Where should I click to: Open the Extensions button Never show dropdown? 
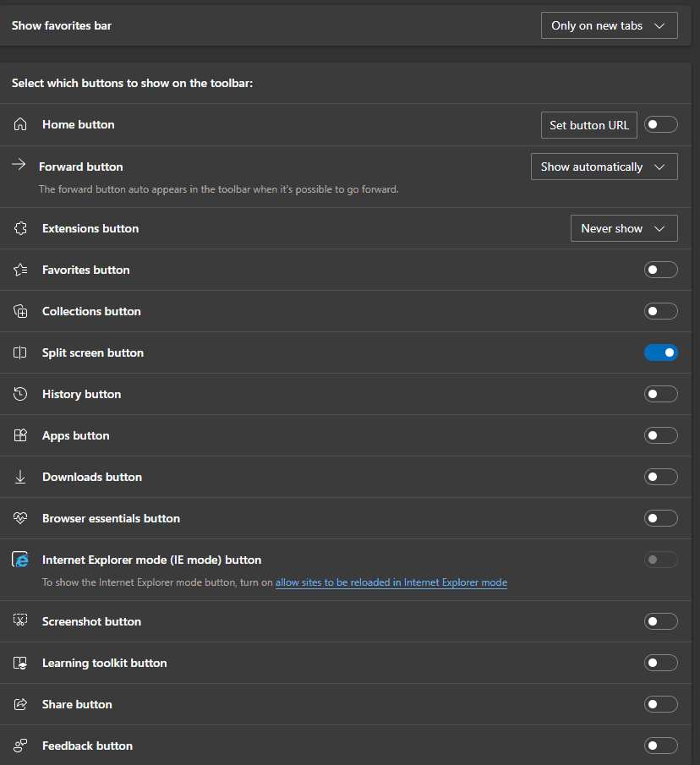(624, 228)
